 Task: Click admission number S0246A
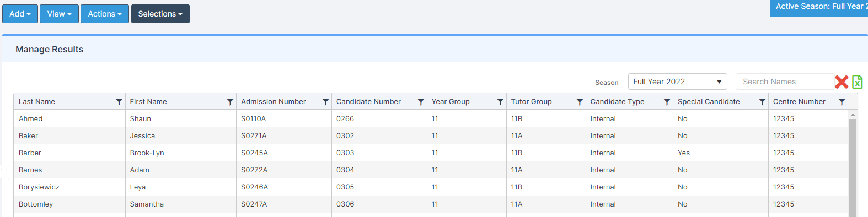tap(254, 187)
